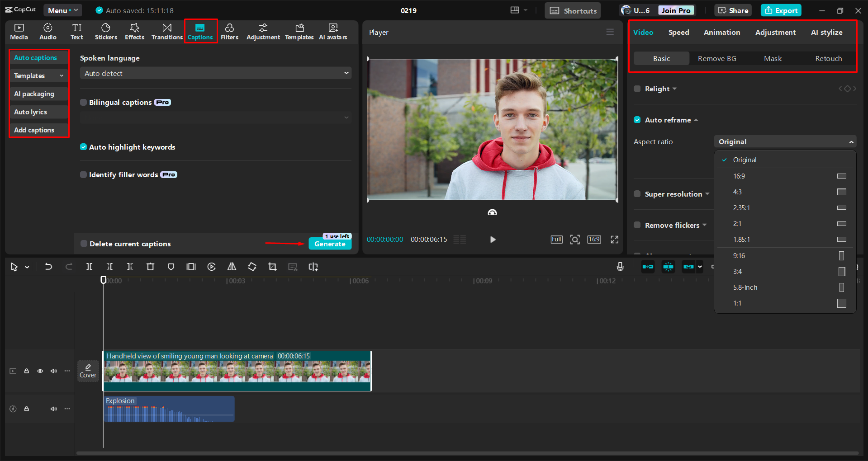The height and width of the screenshot is (461, 868).
Task: Click the Export button
Action: [781, 10]
